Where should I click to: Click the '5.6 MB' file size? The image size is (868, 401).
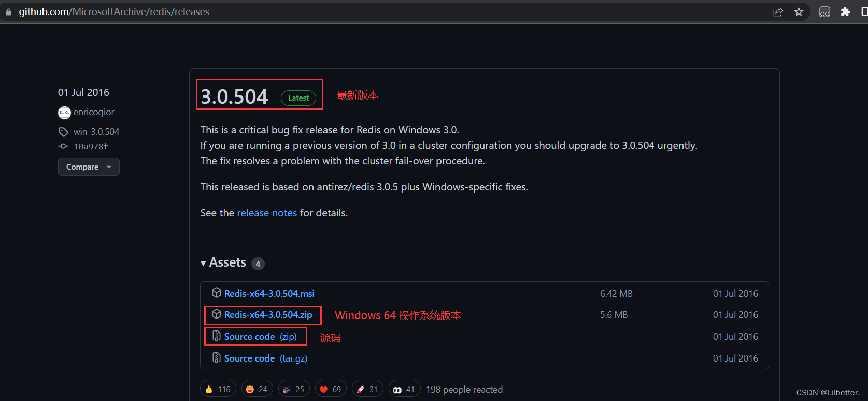(x=614, y=314)
